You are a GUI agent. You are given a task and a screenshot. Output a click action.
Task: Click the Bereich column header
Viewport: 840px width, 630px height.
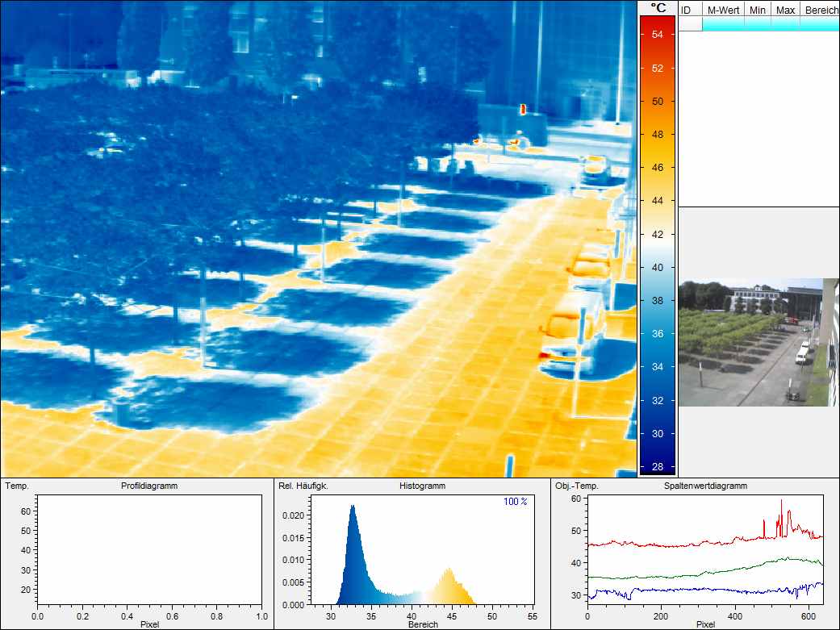pos(821,10)
